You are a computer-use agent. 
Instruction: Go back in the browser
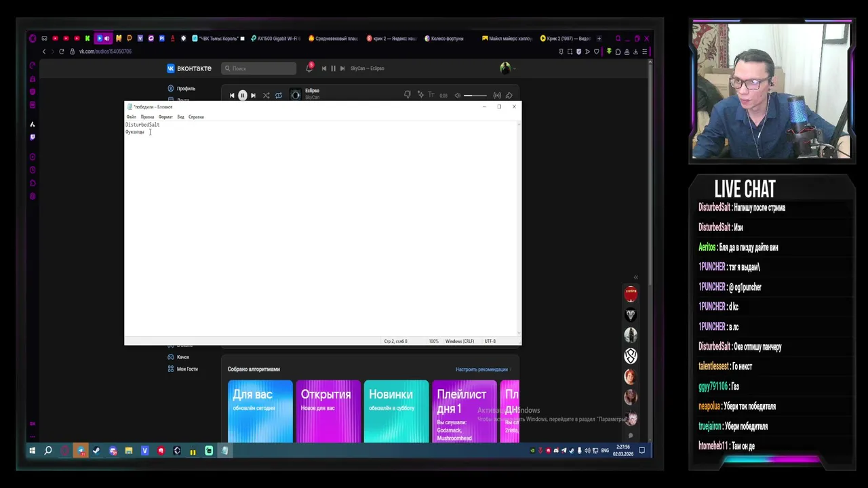pos(44,52)
